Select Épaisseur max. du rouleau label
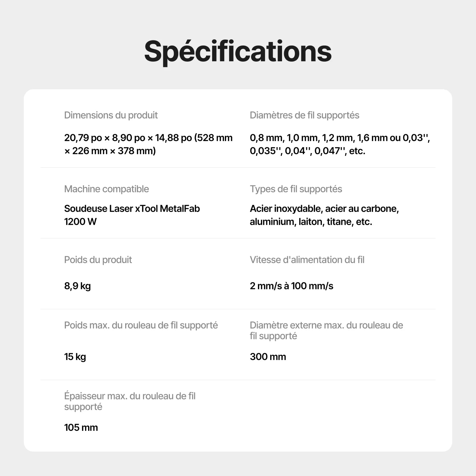Screen dimensions: 476x476 click(x=130, y=402)
